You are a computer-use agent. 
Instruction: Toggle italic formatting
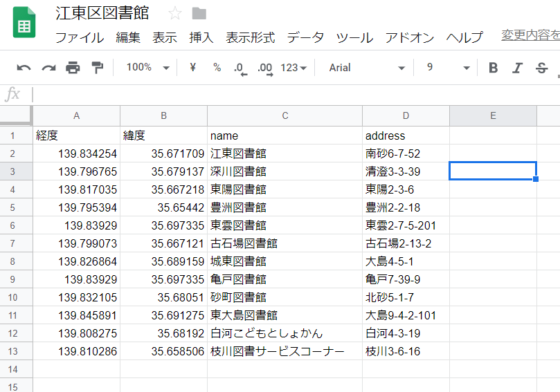coord(517,68)
